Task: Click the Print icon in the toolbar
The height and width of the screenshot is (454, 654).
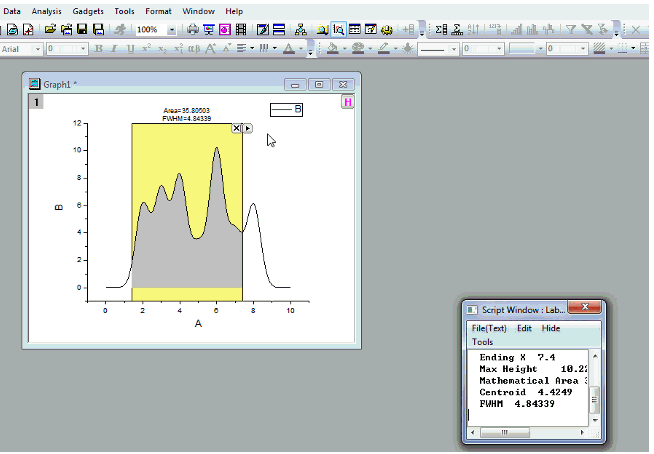Action: tap(193, 30)
